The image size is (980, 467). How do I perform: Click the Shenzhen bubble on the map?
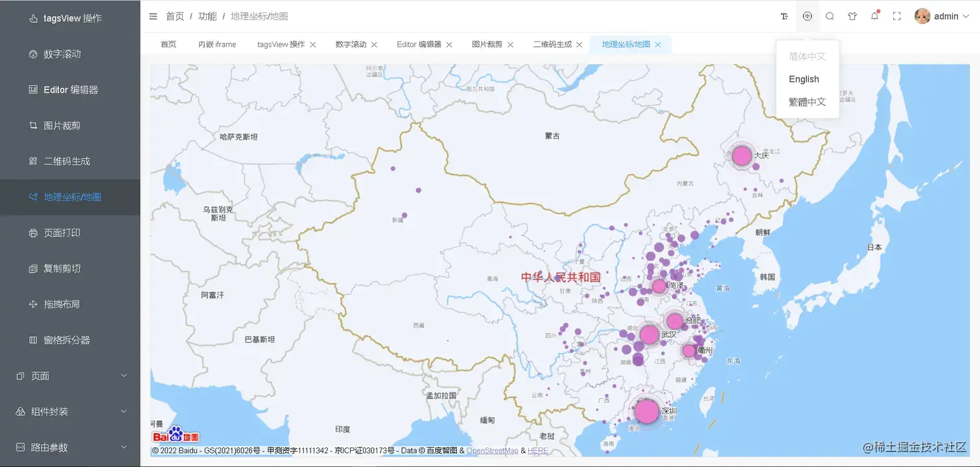point(646,411)
